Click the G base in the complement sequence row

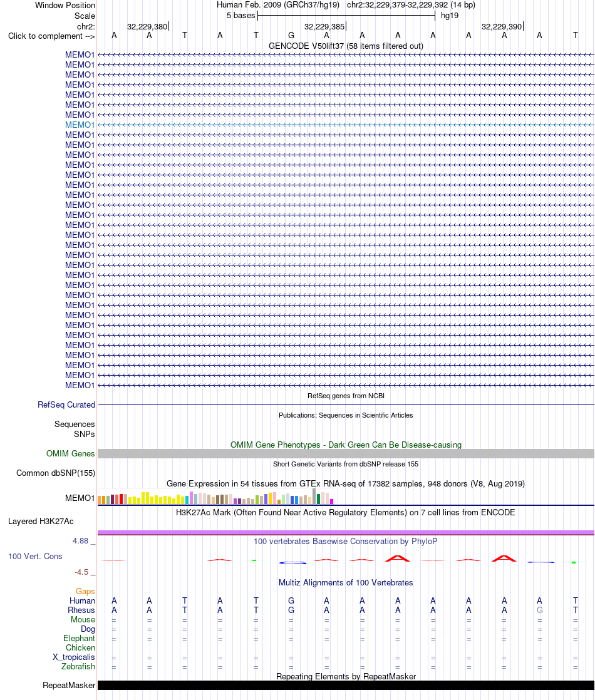click(291, 35)
